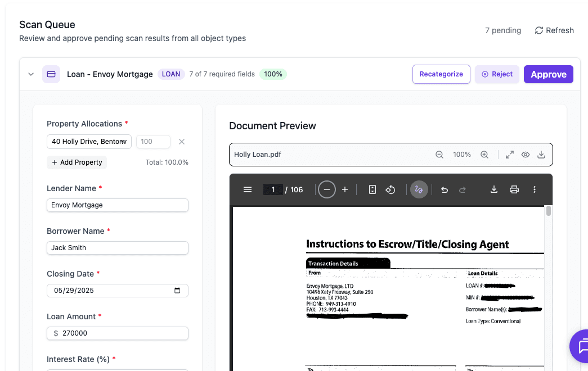Open the PDF sidebar menu
The width and height of the screenshot is (588, 371).
pyautogui.click(x=248, y=189)
